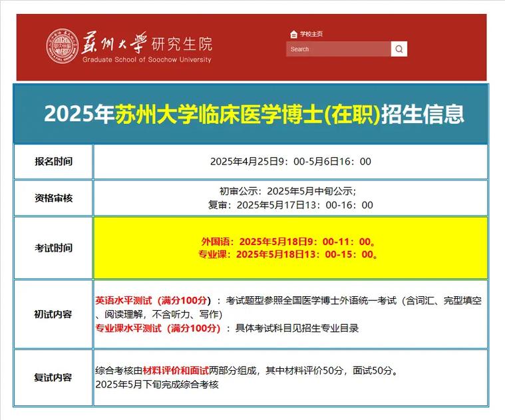
Task: Select the 复试内容 row label
Action: (53, 377)
